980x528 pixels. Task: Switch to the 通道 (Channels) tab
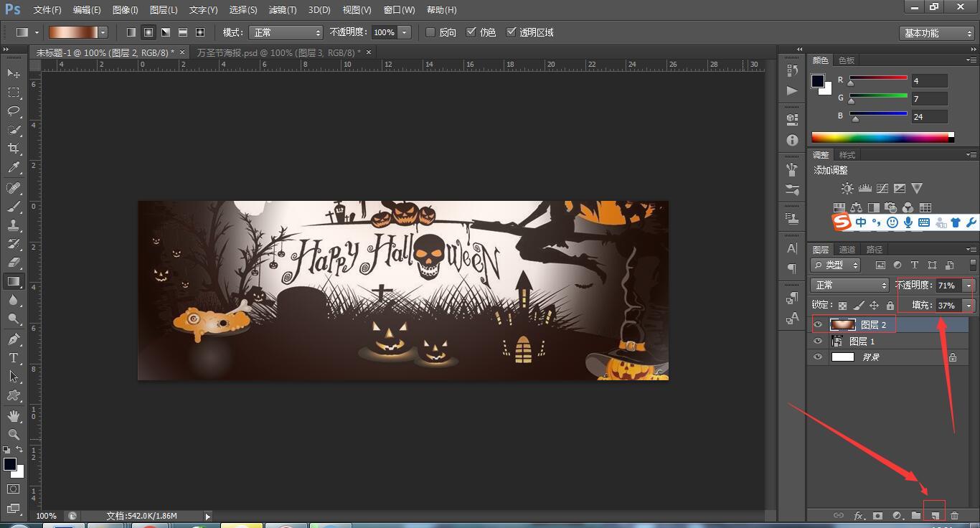(x=847, y=250)
